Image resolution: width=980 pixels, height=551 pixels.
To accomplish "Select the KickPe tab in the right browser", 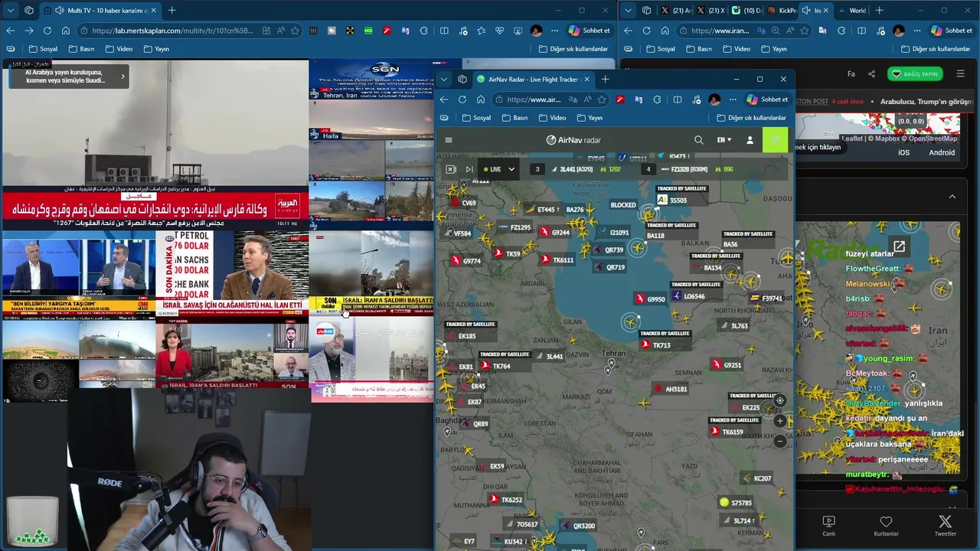I will [782, 11].
